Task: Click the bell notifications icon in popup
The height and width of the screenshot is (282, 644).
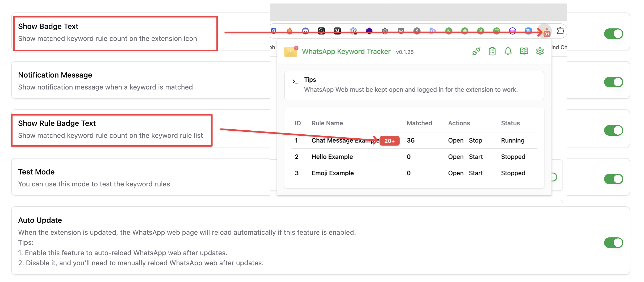Action: (x=508, y=51)
